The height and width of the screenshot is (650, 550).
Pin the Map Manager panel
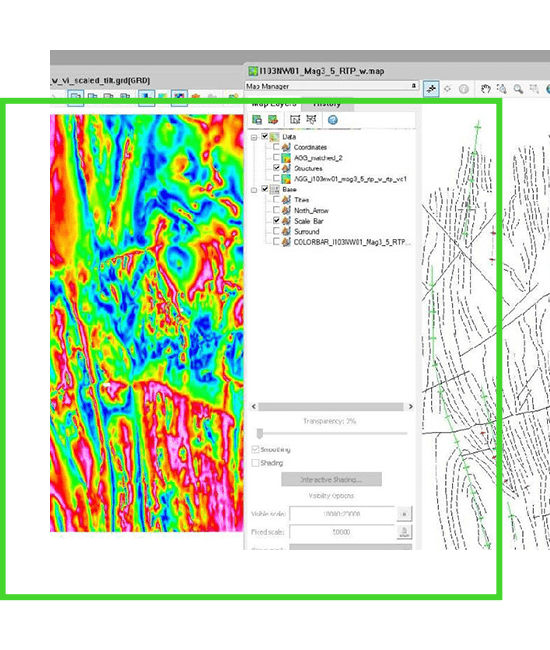pos(413,85)
